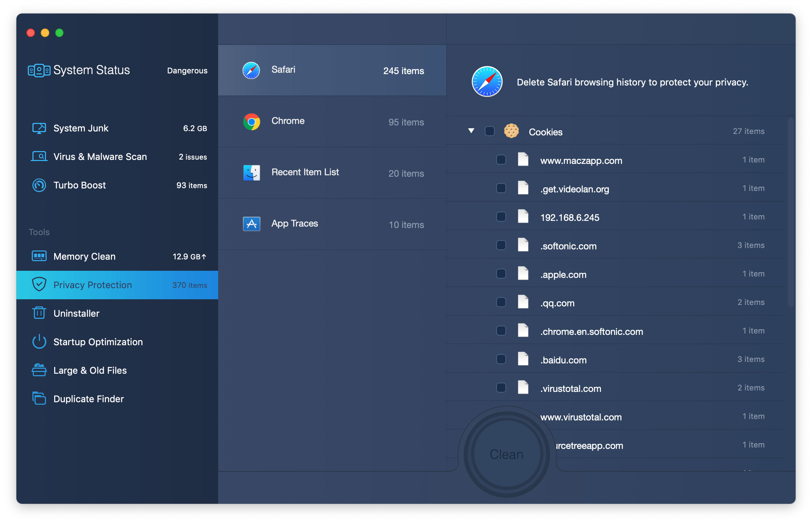Click the Startup Optimization power icon
The height and width of the screenshot is (523, 812).
(39, 341)
